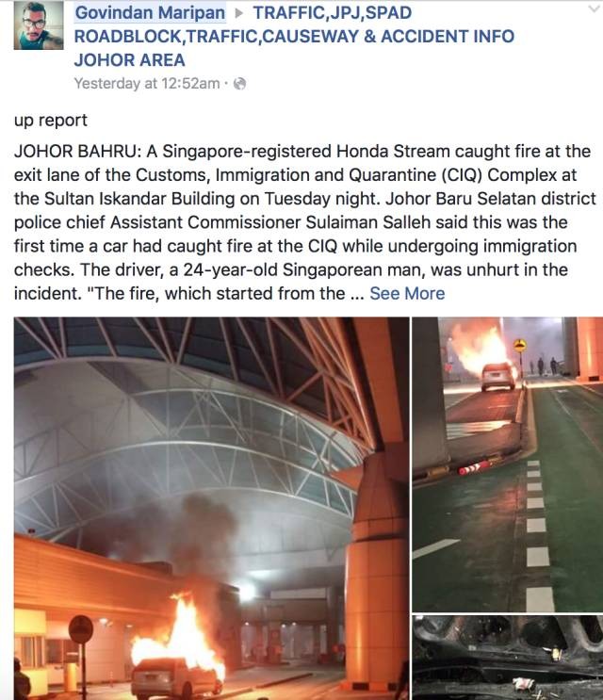Viewport: 603px width, 700px height.
Task: Click the yellow warning sign in the right photo
Action: coord(520,345)
